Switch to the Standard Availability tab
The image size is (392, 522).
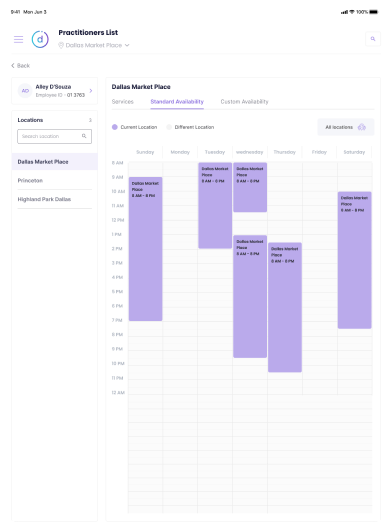point(177,102)
